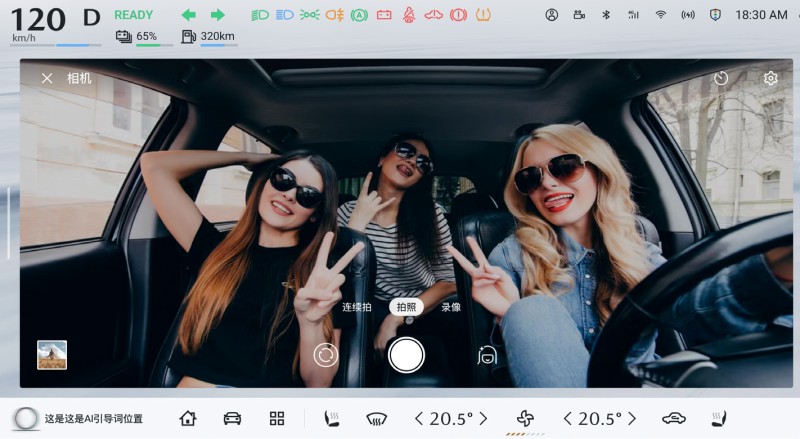The height and width of the screenshot is (439, 800).
Task: Click the hotspot broadcast icon
Action: (x=688, y=15)
